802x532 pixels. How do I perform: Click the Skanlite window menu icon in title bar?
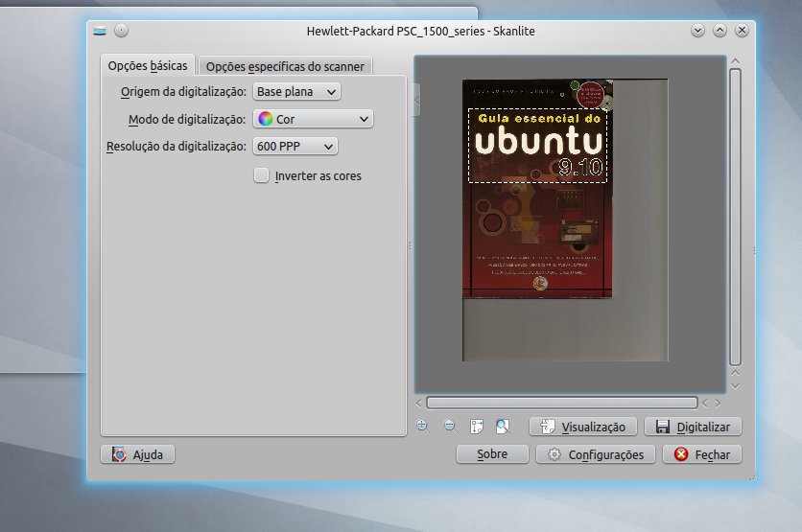[x=100, y=32]
